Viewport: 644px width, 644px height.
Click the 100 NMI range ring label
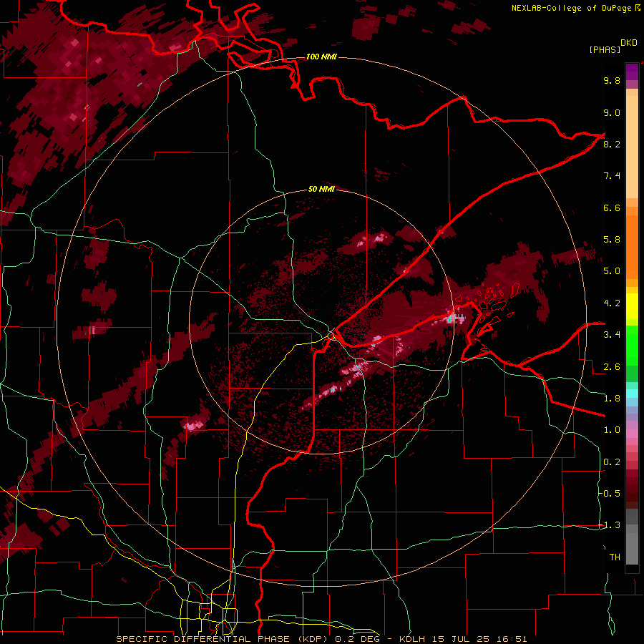[x=321, y=57]
